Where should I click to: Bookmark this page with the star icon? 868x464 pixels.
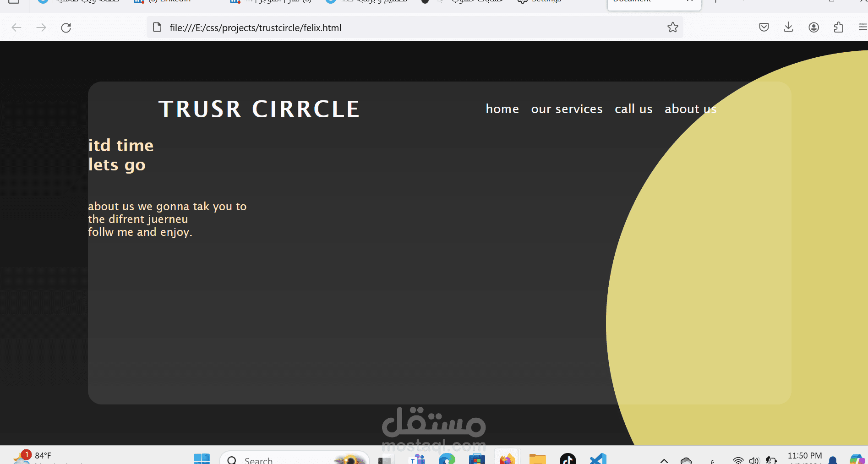(672, 27)
